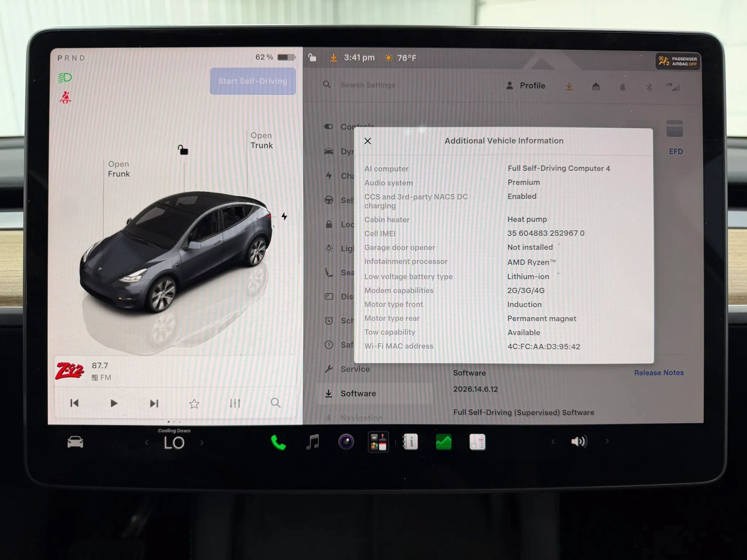The height and width of the screenshot is (560, 747).
Task: Tap the 2026.14.6.12 software version text
Action: coord(475,389)
